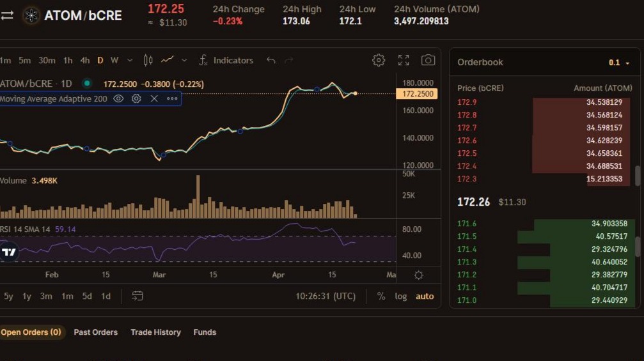Set chart range to 1d

click(106, 296)
